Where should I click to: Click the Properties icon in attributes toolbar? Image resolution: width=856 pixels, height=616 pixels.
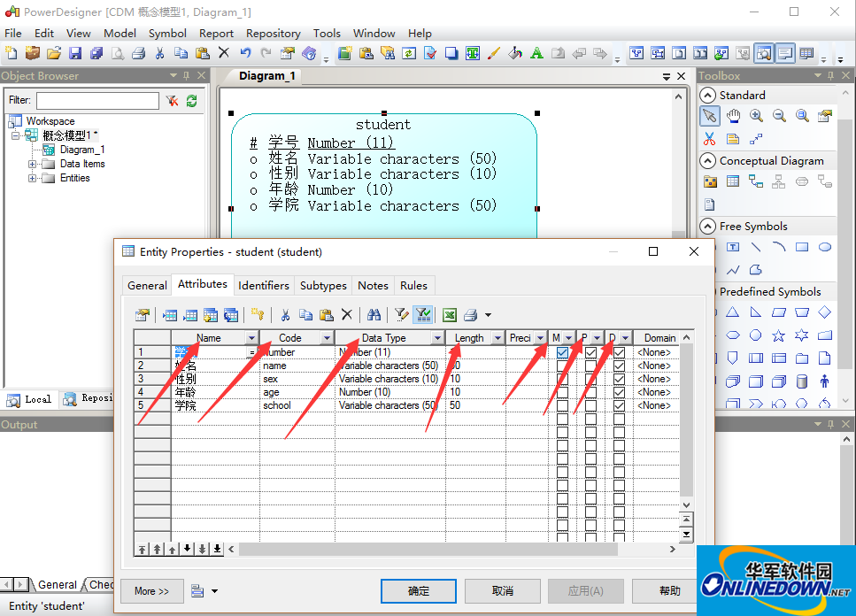[143, 315]
